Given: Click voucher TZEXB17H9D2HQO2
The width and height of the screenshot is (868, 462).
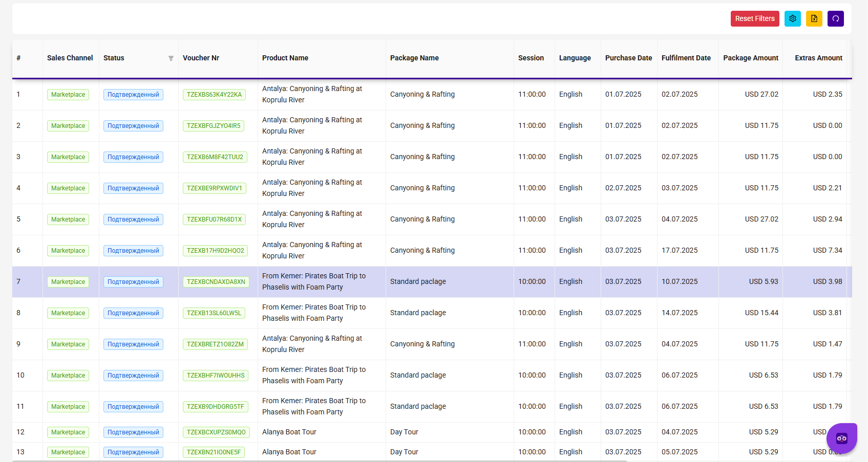Looking at the screenshot, I should 215,251.
